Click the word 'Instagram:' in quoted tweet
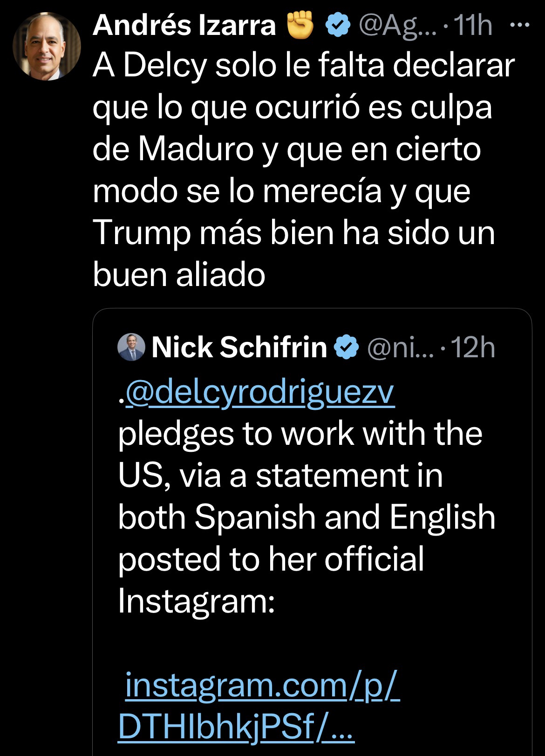 coord(196,601)
